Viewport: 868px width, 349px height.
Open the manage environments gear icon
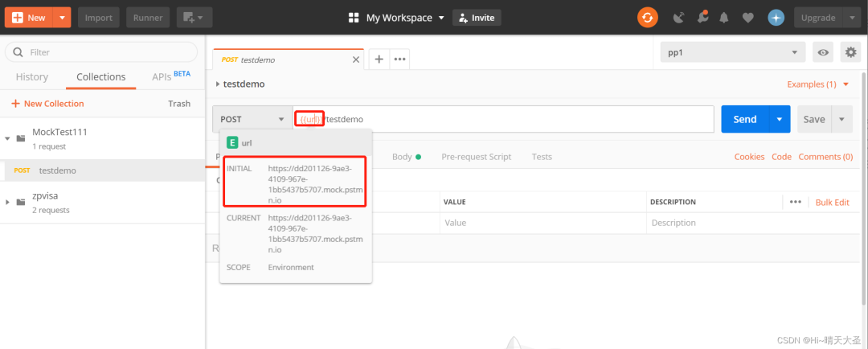click(x=850, y=52)
